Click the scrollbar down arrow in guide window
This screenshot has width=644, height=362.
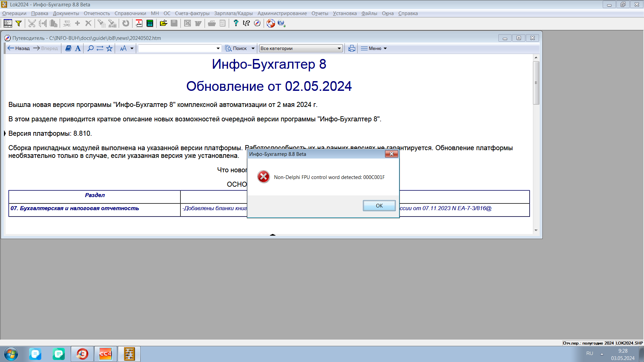(536, 230)
